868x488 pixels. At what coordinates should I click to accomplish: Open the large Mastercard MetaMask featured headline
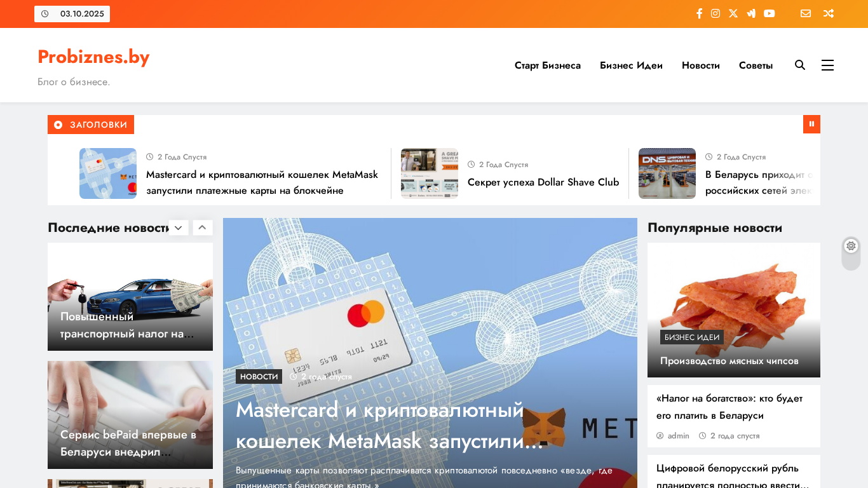[x=389, y=425]
